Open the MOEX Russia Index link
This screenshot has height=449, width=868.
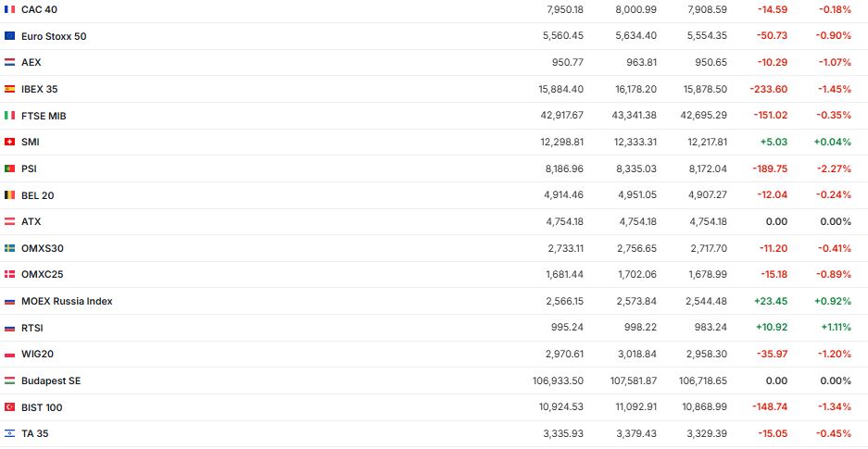tap(67, 302)
